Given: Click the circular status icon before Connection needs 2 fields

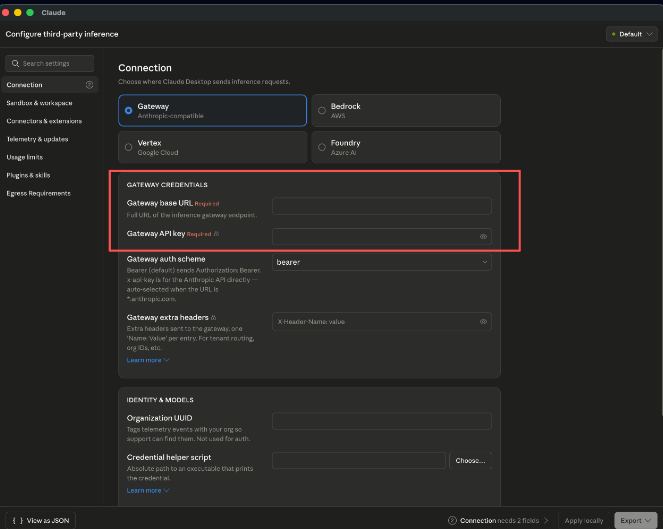Looking at the screenshot, I should click(x=452, y=521).
